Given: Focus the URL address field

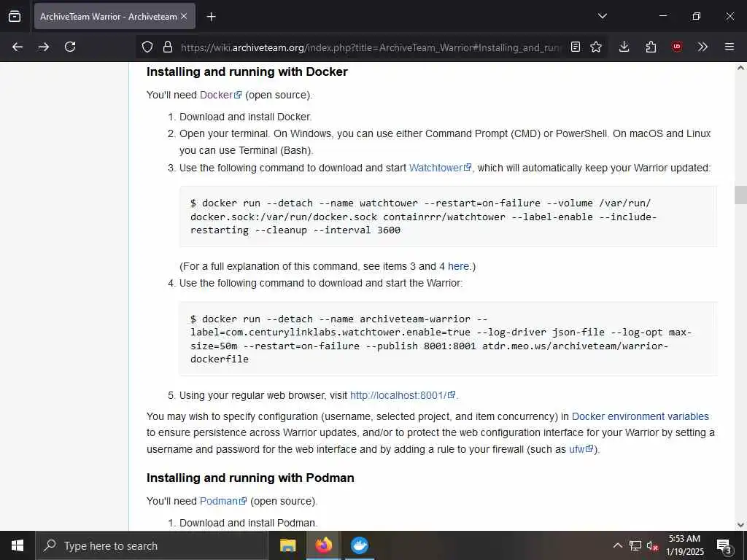Looking at the screenshot, I should [371, 47].
